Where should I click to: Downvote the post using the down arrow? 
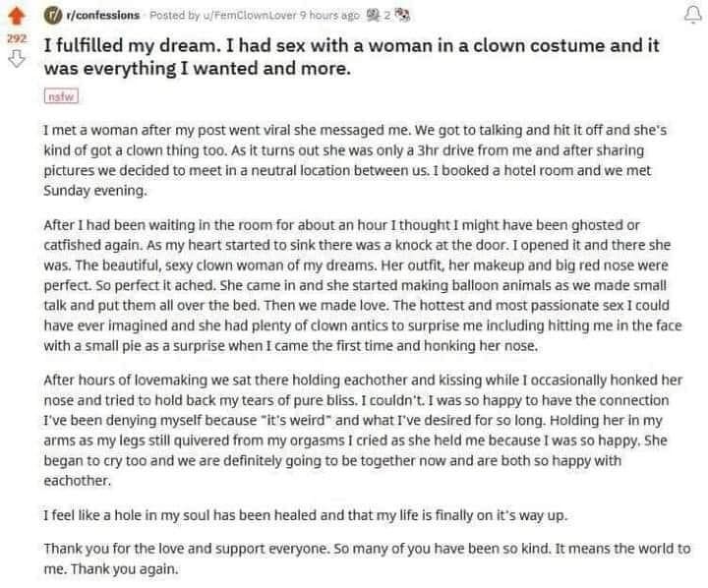coord(17,59)
